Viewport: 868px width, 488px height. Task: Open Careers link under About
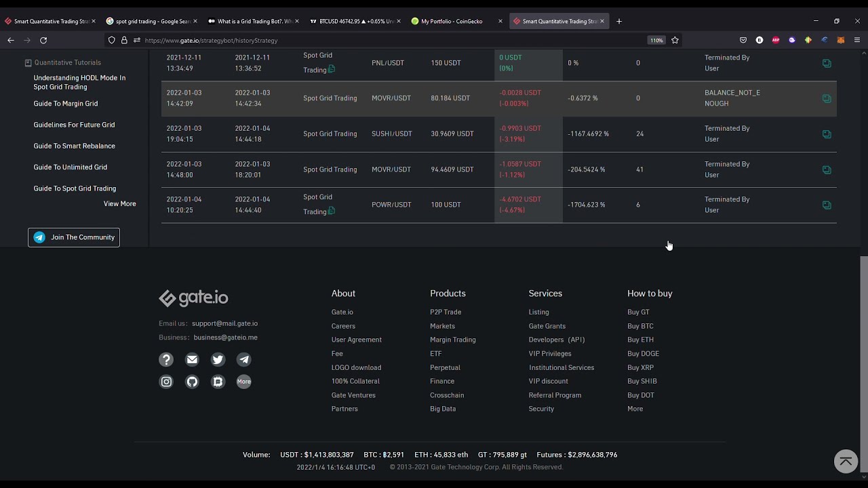(x=343, y=326)
